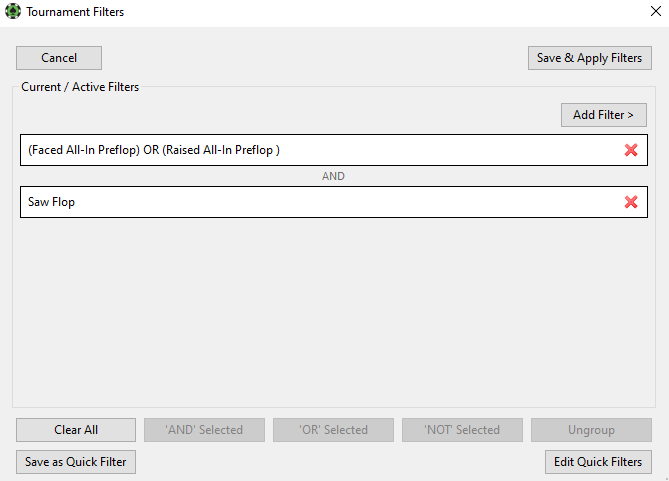Clear all active filters

tap(76, 430)
